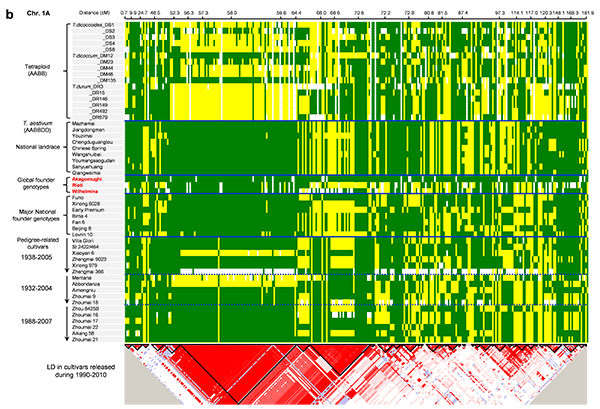Select the red Rieti label
The width and height of the screenshot is (600, 409).
point(76,184)
